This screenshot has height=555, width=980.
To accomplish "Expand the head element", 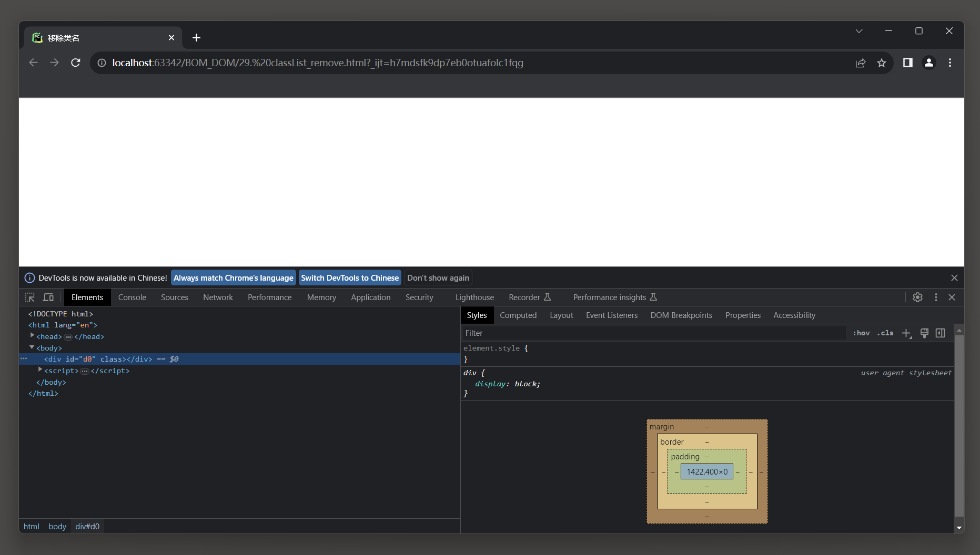I will click(x=32, y=335).
